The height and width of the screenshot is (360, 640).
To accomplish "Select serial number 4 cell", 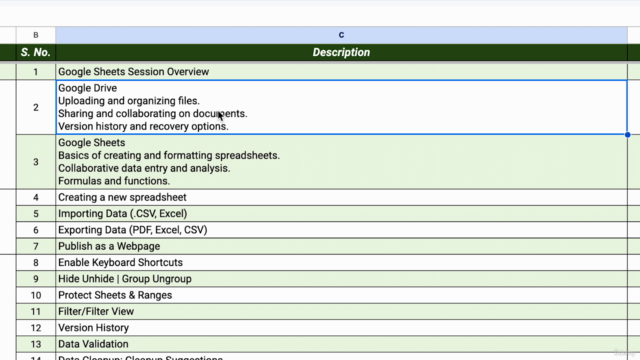I will (x=36, y=197).
